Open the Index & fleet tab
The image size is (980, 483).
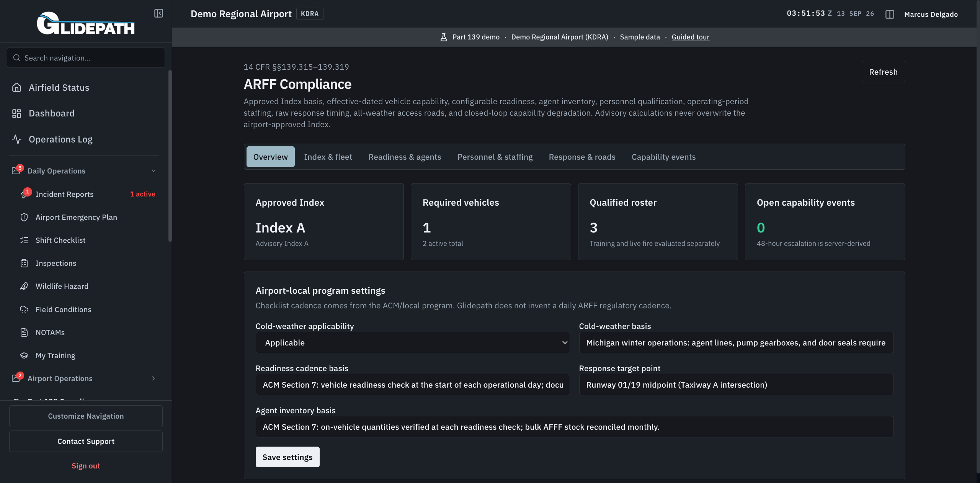328,157
